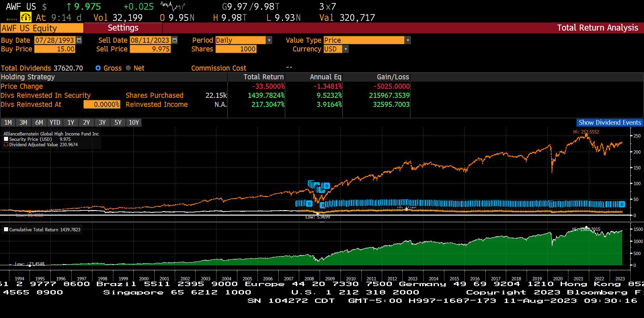The height and width of the screenshot is (318, 644).
Task: Click the yellow clock delay icon
Action: [x=26, y=17]
